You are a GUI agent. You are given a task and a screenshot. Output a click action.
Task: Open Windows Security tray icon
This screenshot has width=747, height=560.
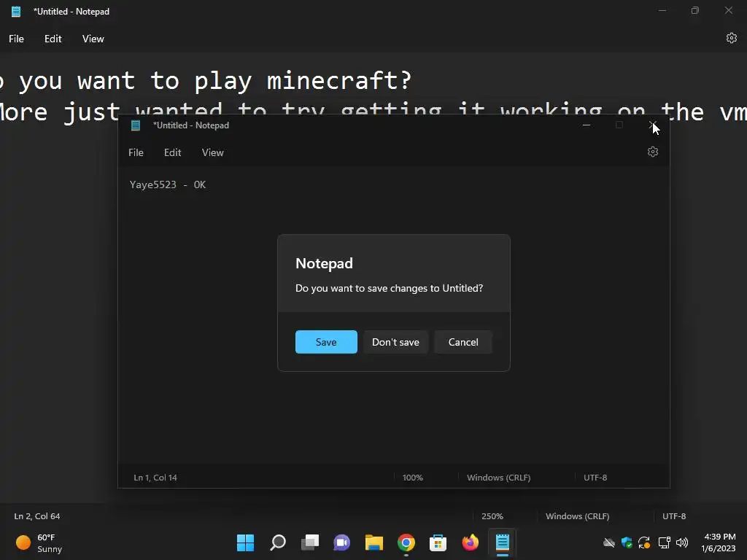627,542
